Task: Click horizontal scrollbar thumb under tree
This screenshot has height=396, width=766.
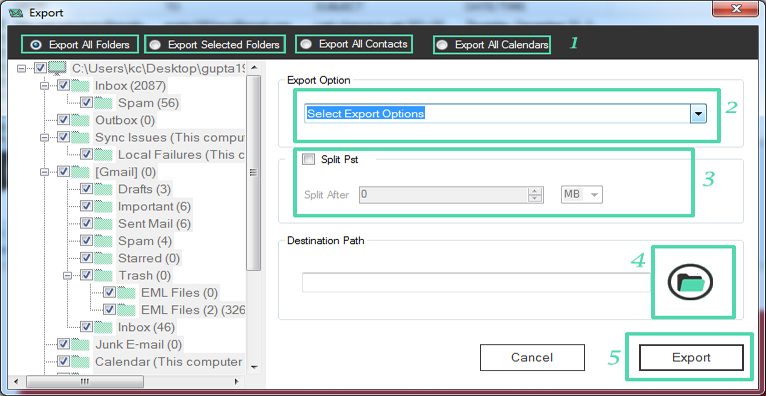Action: coord(86,381)
